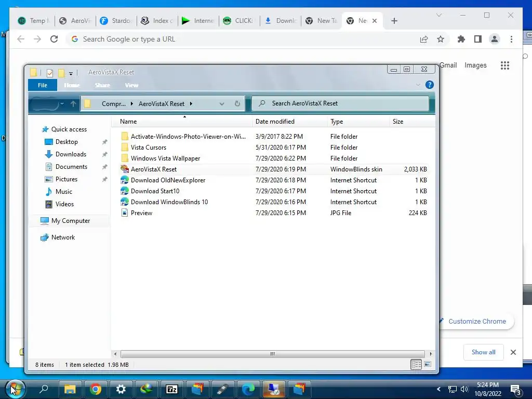Open the Share ribbon tab
The width and height of the screenshot is (532, 399).
(x=102, y=85)
